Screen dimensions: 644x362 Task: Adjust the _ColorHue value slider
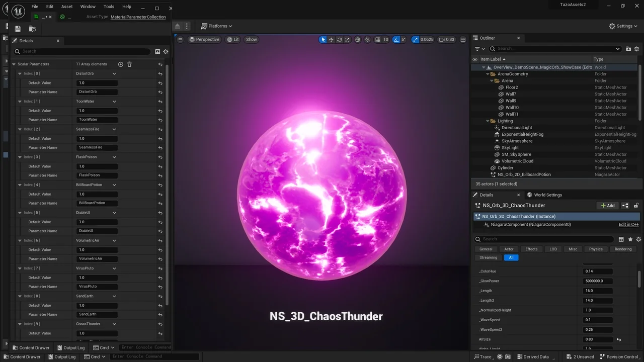[598, 271]
